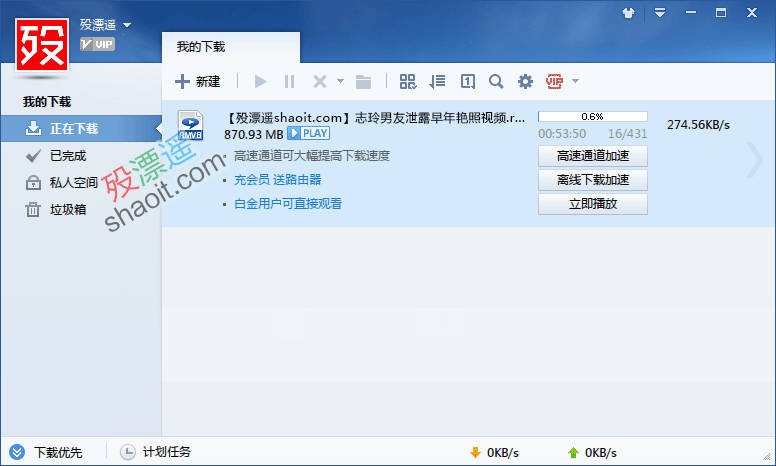Click the download task file name
776x466 pixels.
[375, 118]
